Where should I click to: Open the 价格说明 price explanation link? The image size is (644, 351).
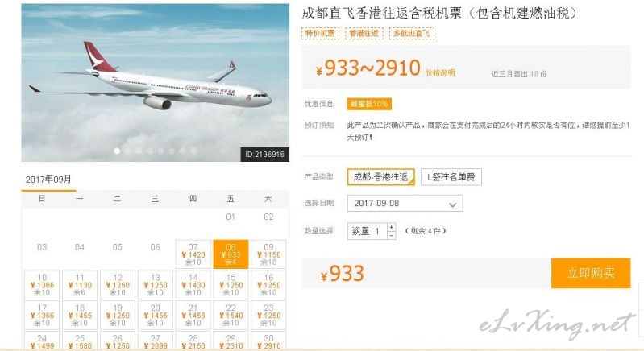pos(440,73)
